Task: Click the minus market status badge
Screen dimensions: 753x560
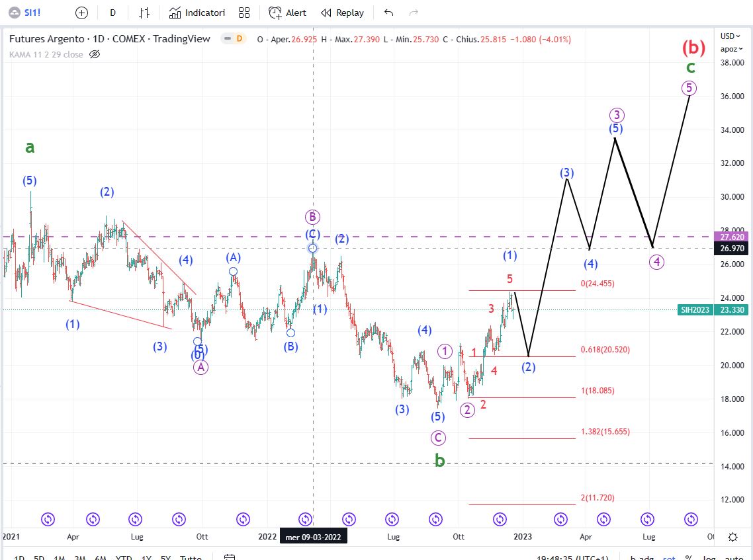Action: point(228,38)
